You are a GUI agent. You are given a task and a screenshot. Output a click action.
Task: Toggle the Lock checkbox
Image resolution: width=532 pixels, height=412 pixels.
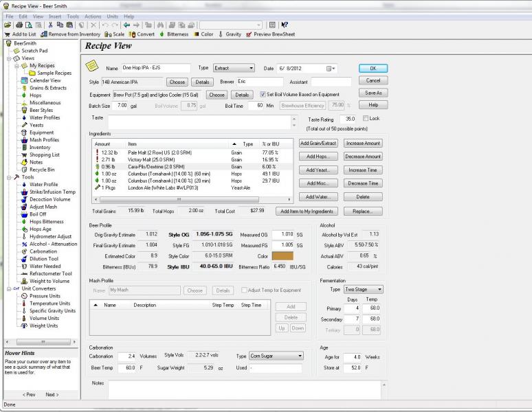click(366, 118)
